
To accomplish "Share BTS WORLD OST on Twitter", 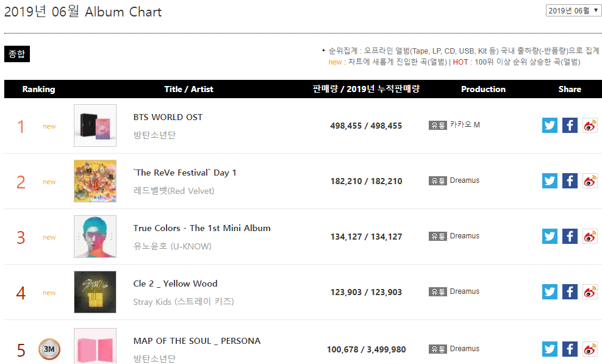I will [550, 125].
